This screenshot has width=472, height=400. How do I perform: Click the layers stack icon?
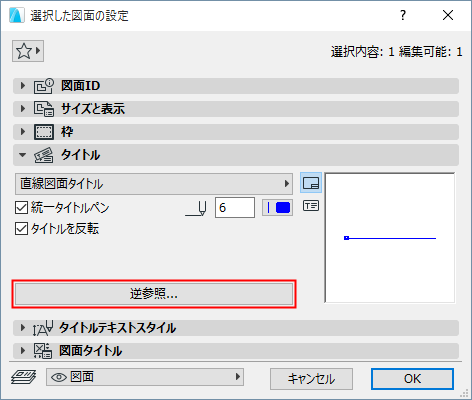coord(23,377)
